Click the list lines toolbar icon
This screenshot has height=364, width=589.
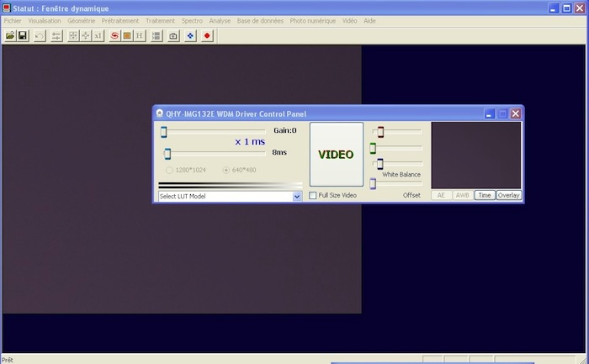coord(157,35)
